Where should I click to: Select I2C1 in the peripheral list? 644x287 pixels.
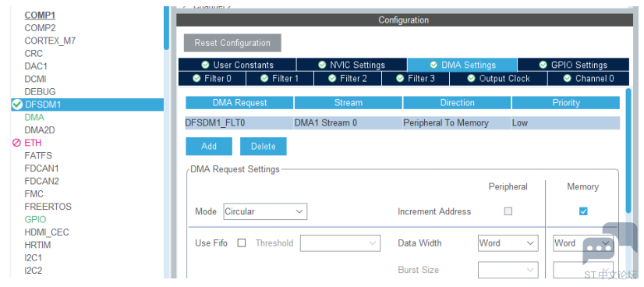(x=33, y=258)
